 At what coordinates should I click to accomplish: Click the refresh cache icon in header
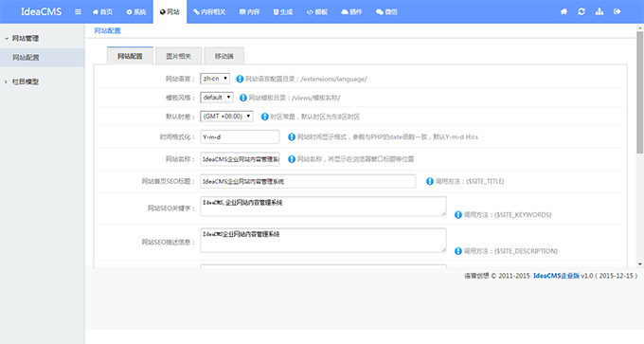click(581, 11)
